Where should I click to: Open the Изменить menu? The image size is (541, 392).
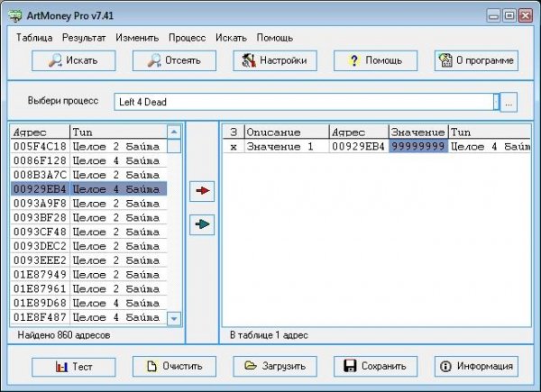pos(137,38)
